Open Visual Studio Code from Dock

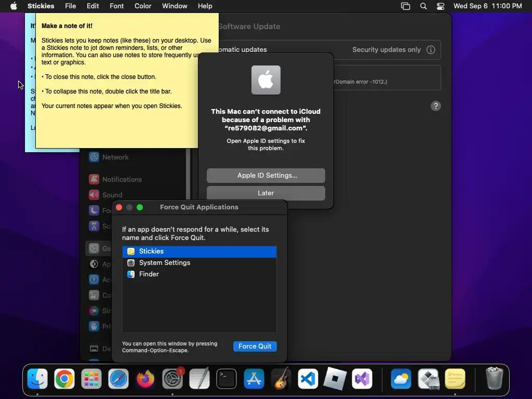click(x=308, y=378)
